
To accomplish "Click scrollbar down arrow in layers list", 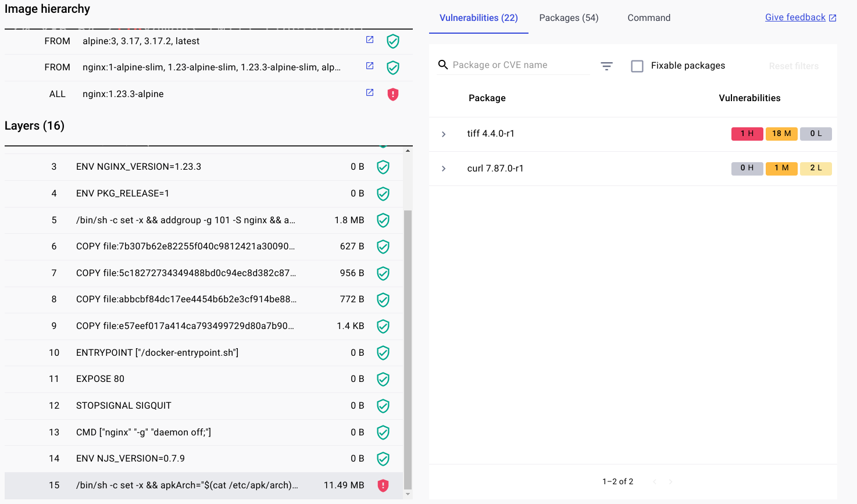I will pyautogui.click(x=408, y=494).
